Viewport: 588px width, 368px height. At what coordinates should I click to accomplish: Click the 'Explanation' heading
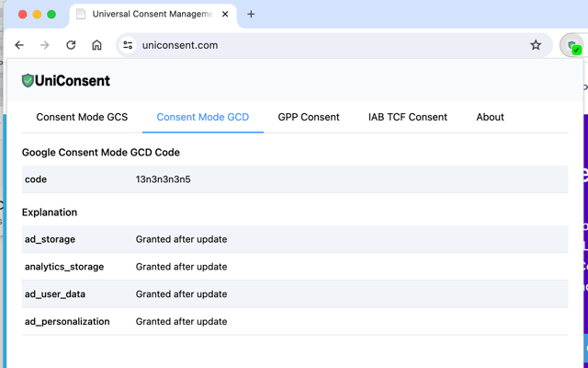[50, 213]
